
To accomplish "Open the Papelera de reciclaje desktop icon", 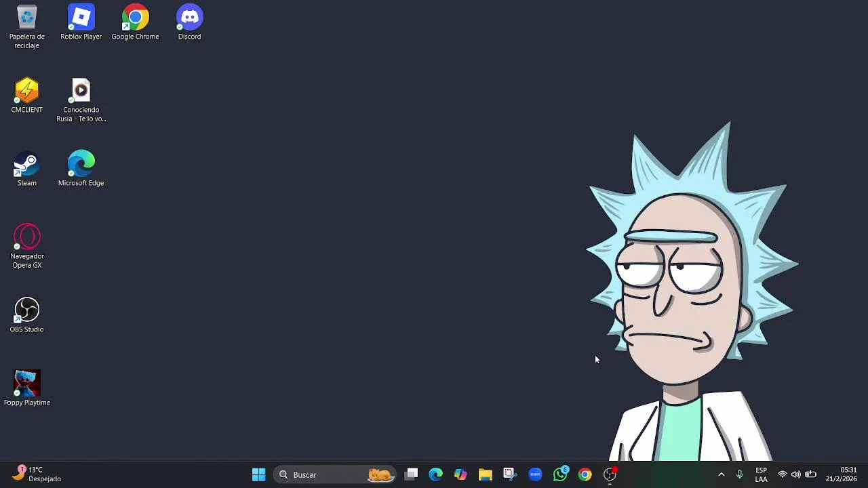I will click(27, 27).
